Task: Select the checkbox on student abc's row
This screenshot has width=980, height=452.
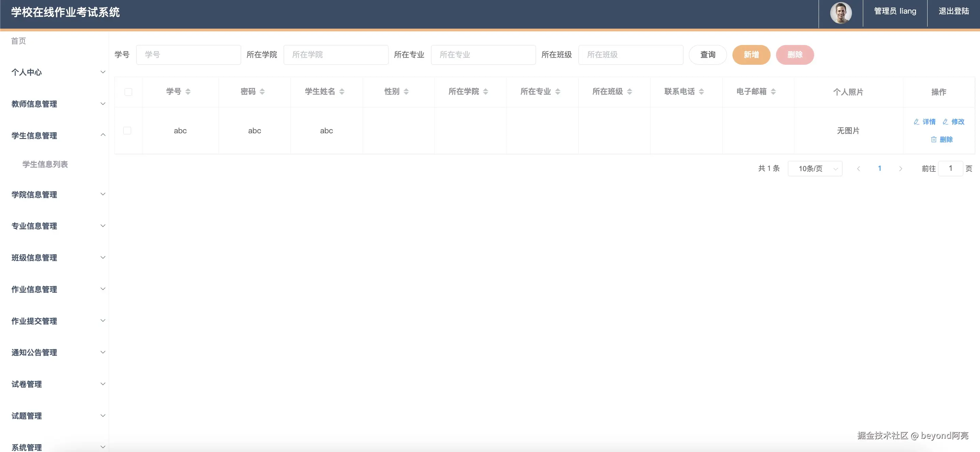Action: coord(127,130)
